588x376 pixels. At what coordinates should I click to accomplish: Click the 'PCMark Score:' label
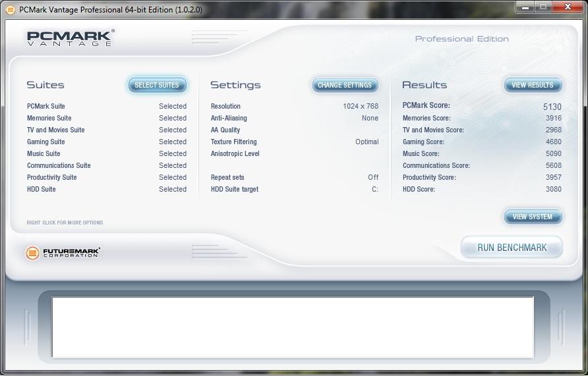tap(426, 105)
